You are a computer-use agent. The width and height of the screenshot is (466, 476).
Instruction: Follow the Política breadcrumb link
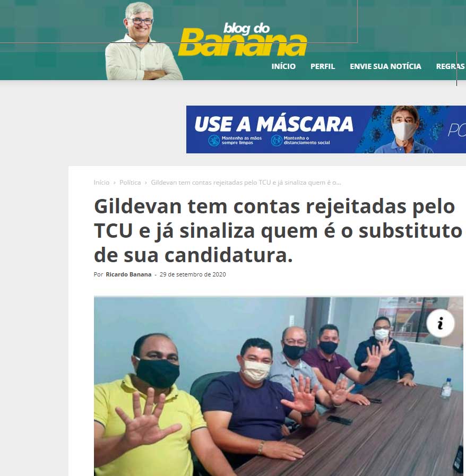click(130, 183)
